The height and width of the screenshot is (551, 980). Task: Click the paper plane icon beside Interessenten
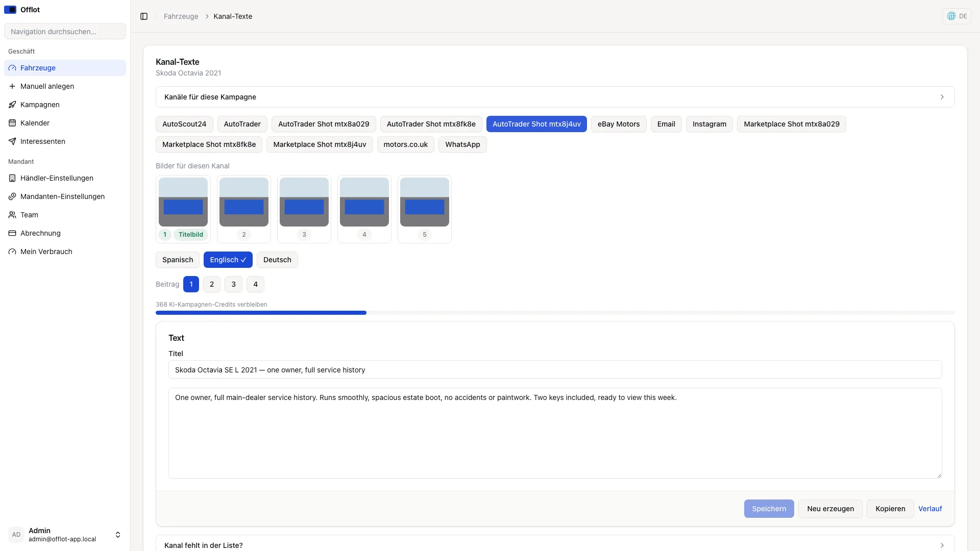point(12,141)
